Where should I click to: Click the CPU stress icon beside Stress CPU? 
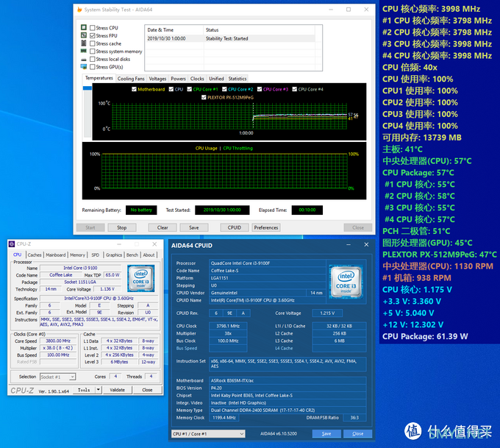pyautogui.click(x=84, y=27)
